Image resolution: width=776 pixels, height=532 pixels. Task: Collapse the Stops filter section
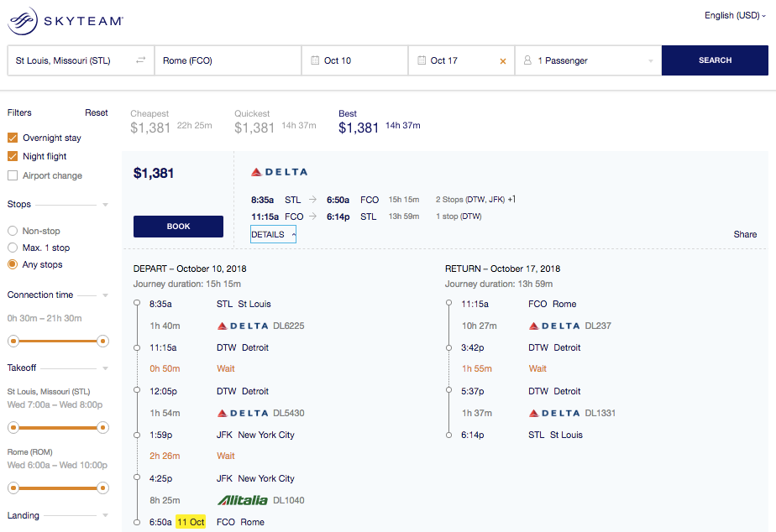[104, 204]
